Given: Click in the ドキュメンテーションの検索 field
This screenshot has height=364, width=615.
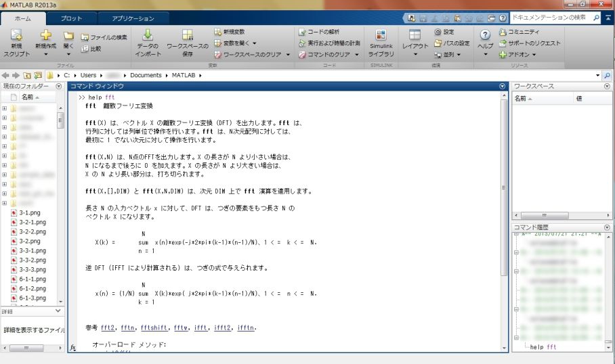Looking at the screenshot, I should coord(551,18).
